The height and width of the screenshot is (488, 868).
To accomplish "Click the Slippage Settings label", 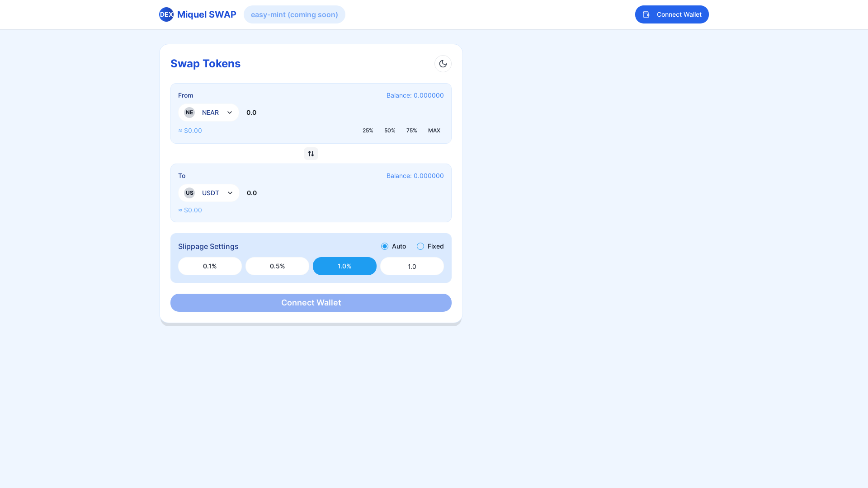I will (x=208, y=246).
